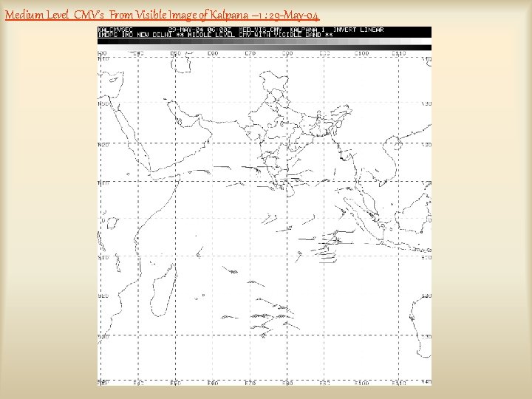Click the 'INVERT LINEAR' text in header
Viewport: 532px width, 399px height.
(x=358, y=30)
